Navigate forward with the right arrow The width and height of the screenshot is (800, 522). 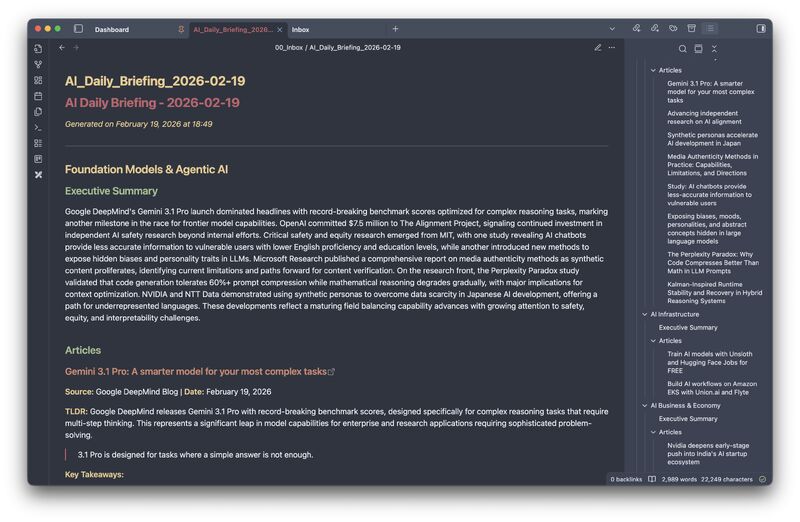(77, 47)
